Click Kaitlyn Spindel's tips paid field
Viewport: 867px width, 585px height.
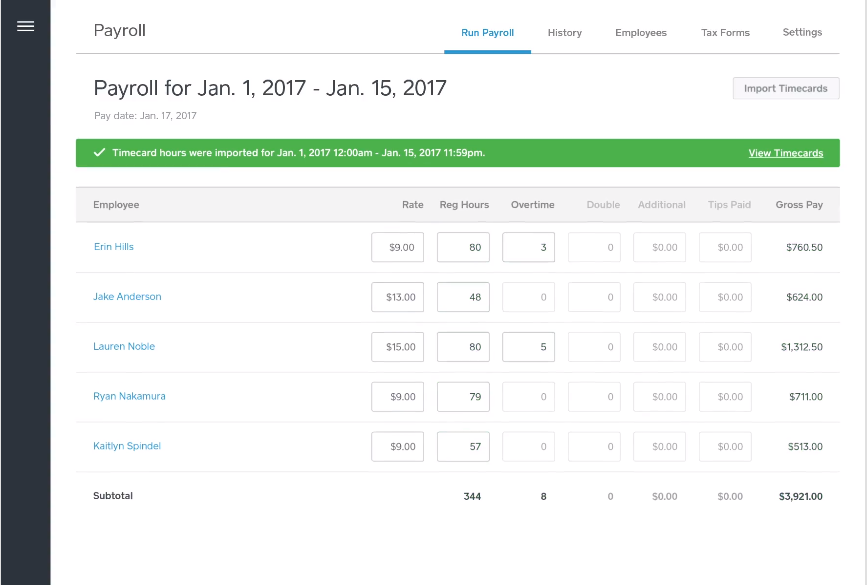[724, 446]
